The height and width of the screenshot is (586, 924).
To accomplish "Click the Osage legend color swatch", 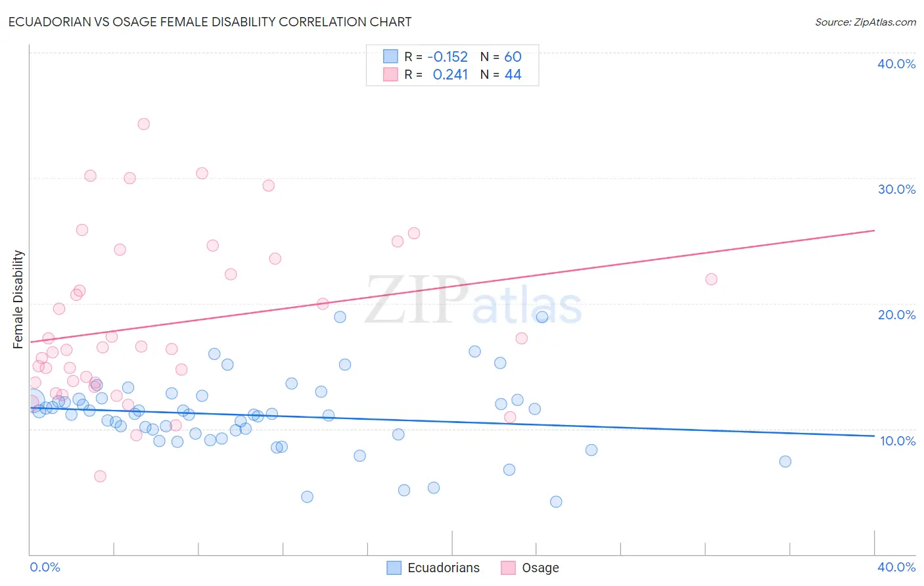I will point(508,568).
